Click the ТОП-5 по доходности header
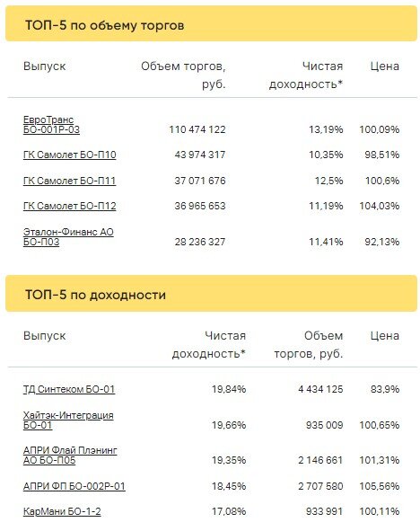The image size is (420, 531). (95, 295)
